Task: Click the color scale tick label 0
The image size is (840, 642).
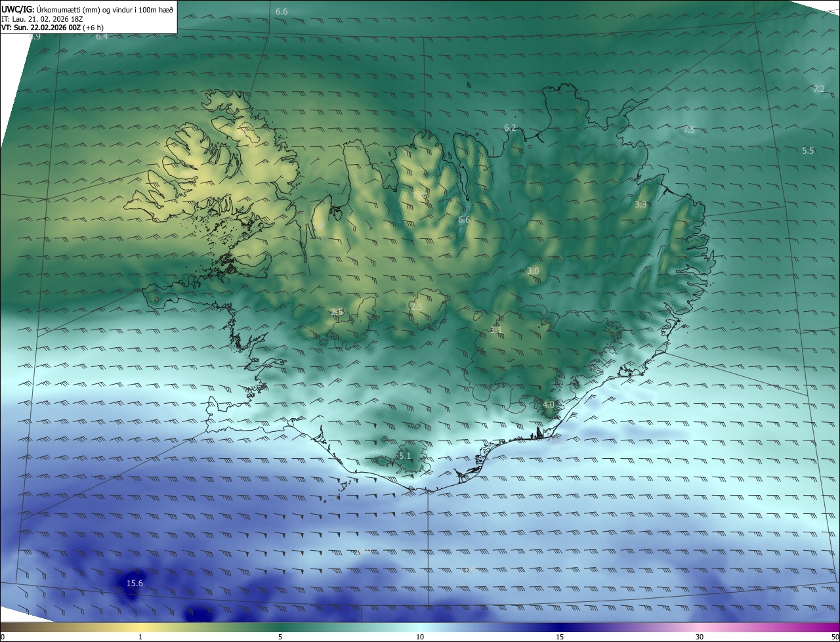Action: 3,637
